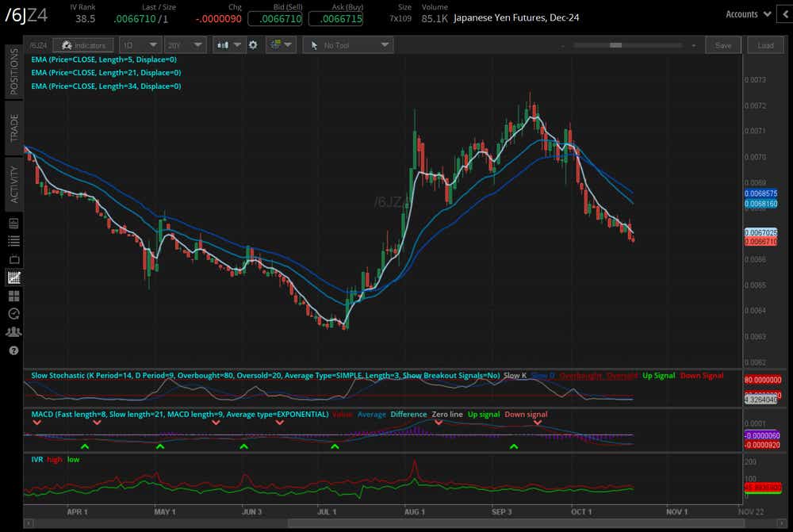The image size is (793, 532).
Task: Click the grid layout sidebar icon
Action: 13,296
